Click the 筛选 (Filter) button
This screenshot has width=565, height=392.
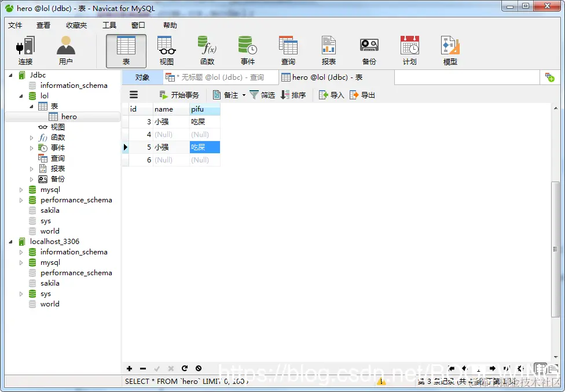(262, 95)
